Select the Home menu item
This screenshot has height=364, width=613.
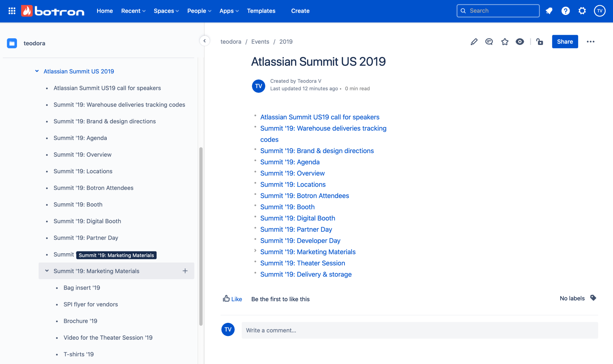(105, 11)
